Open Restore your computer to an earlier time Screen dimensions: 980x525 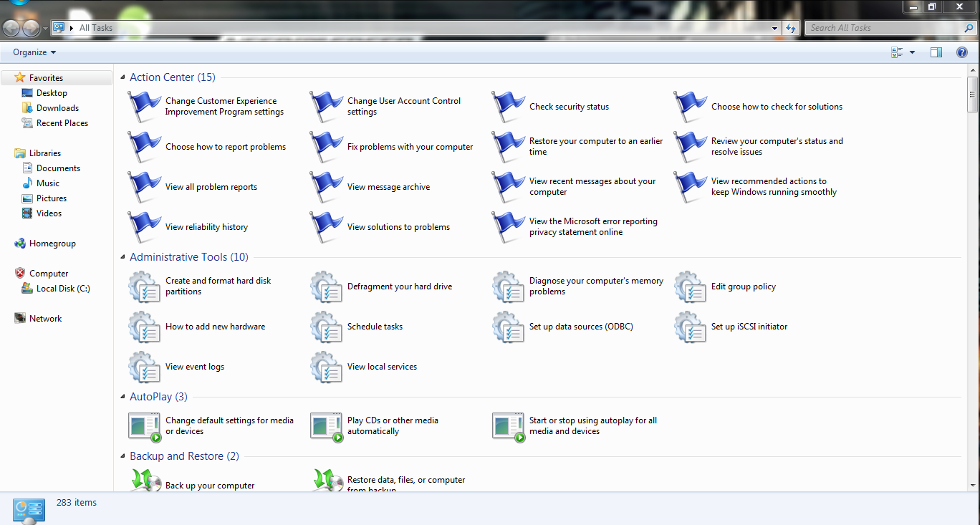pyautogui.click(x=596, y=147)
